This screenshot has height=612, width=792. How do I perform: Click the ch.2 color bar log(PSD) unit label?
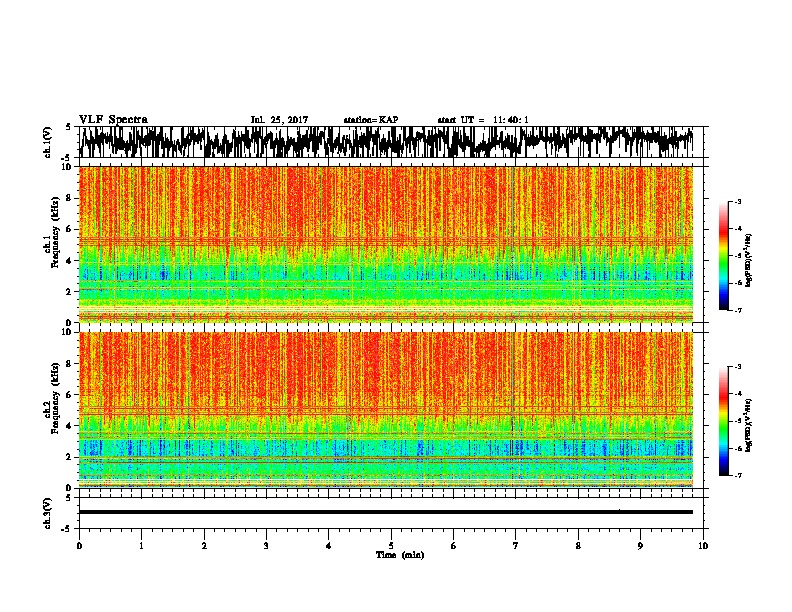749,425
